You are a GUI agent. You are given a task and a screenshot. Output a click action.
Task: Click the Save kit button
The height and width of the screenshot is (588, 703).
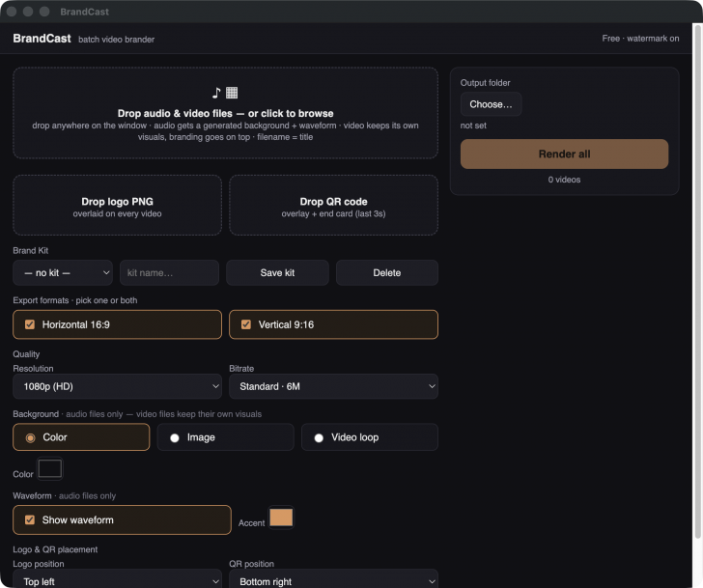[x=277, y=272]
